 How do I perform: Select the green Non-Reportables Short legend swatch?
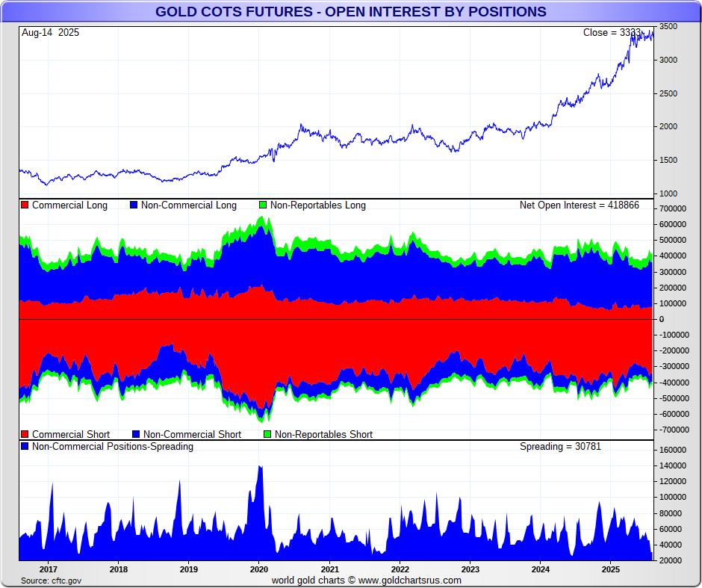267,434
